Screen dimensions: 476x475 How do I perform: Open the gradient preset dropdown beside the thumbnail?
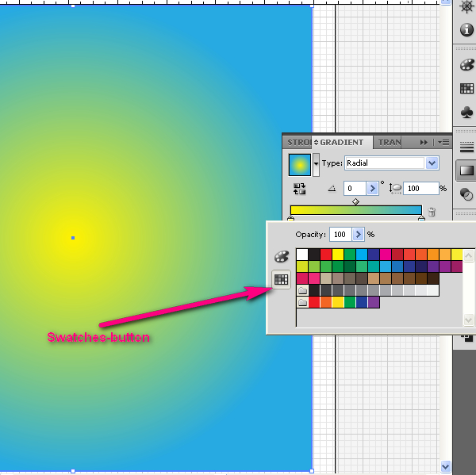point(317,164)
